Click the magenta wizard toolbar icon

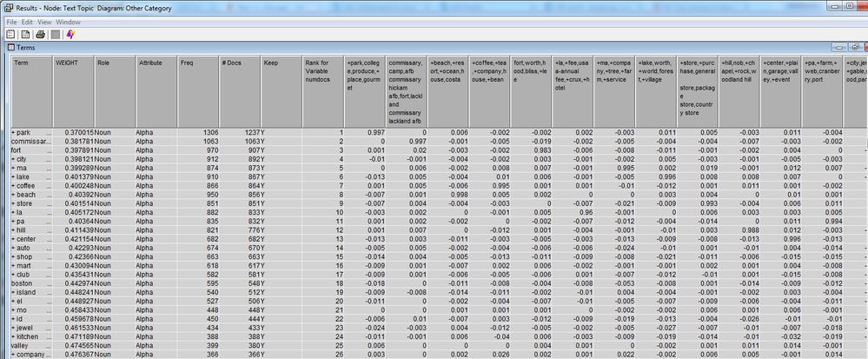[x=70, y=33]
